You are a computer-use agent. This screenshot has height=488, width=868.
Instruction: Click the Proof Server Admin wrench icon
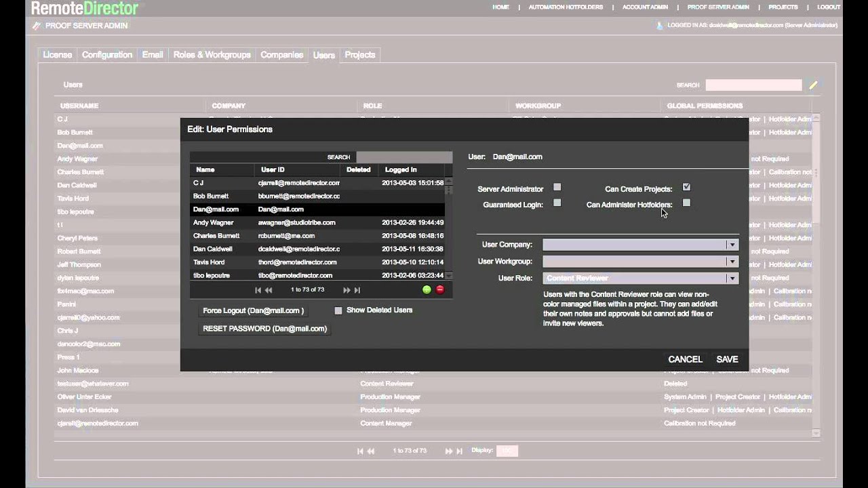[x=37, y=26]
